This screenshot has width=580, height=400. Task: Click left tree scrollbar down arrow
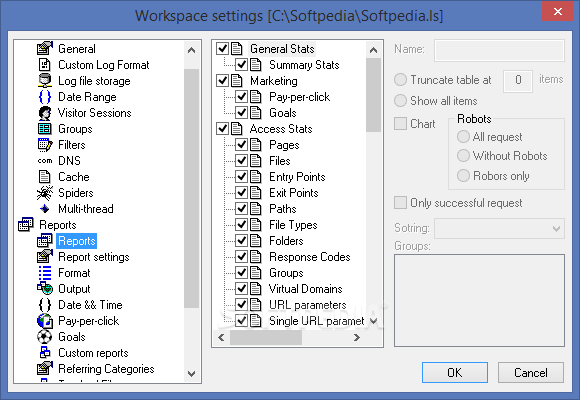coord(191,373)
